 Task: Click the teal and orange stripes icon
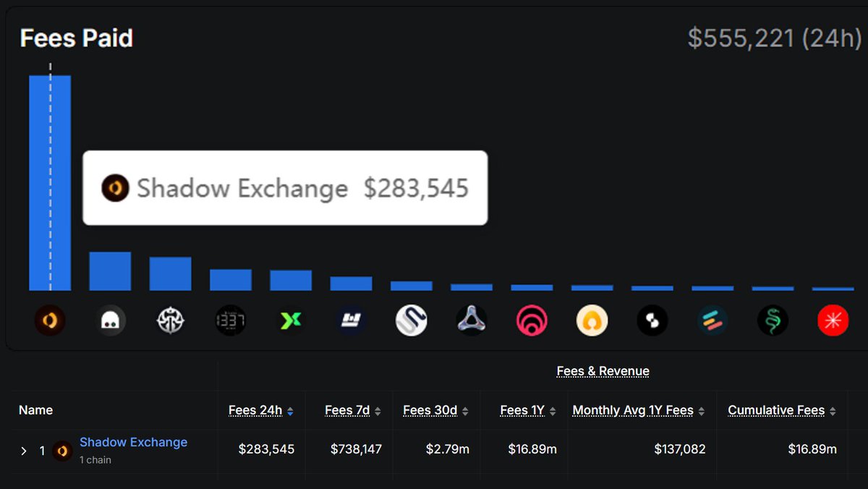click(x=712, y=320)
